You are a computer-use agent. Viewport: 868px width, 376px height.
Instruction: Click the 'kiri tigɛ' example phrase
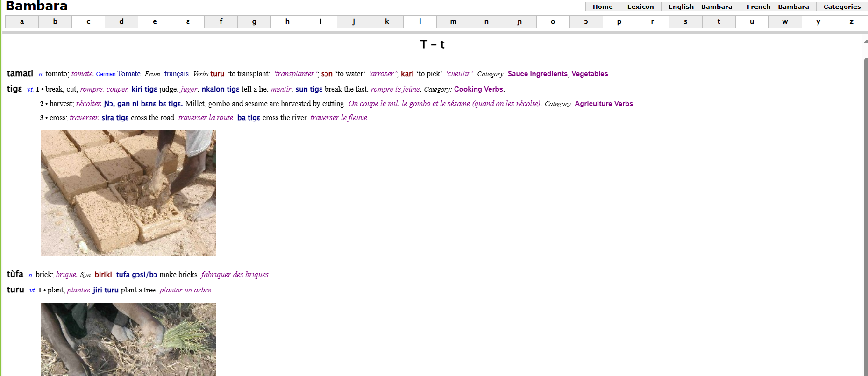pyautogui.click(x=144, y=89)
